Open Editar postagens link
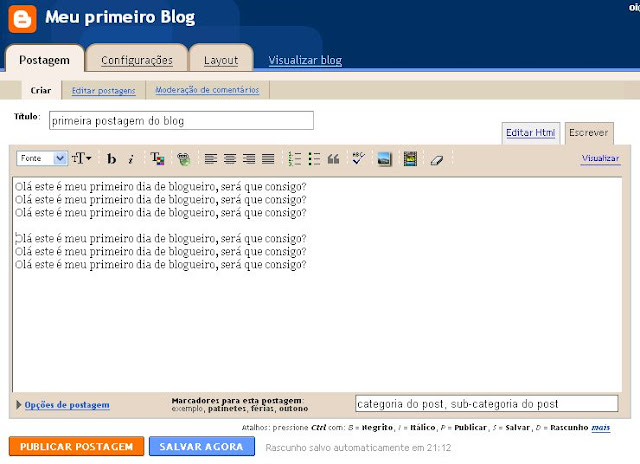Image resolution: width=640 pixels, height=464 pixels. 103,91
